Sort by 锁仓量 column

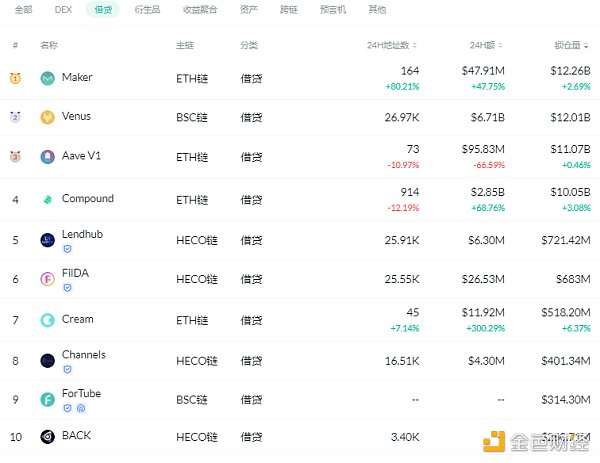[x=571, y=45]
